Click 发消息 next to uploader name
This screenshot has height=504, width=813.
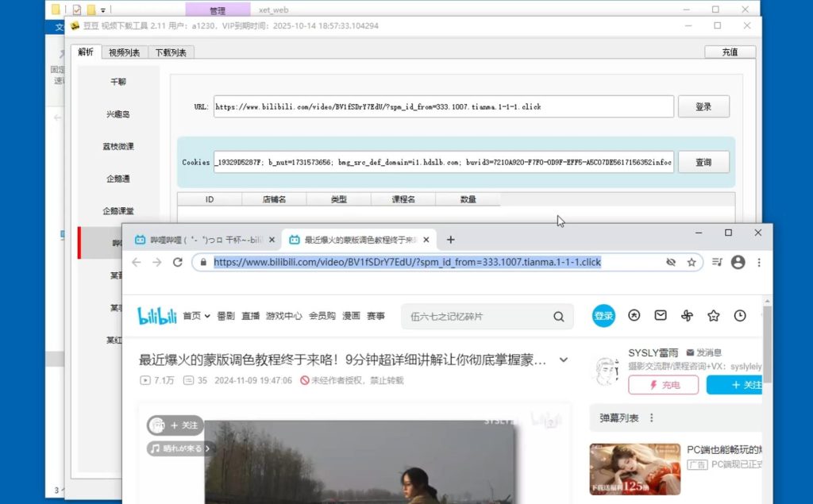pyautogui.click(x=703, y=352)
